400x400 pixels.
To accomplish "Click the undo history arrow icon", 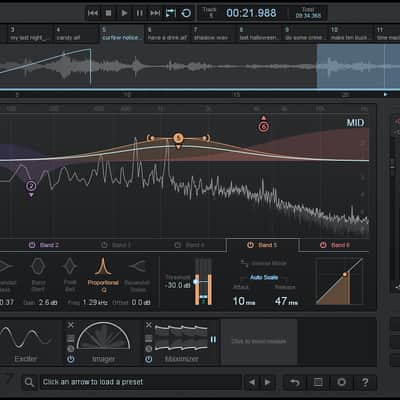I will tap(295, 382).
